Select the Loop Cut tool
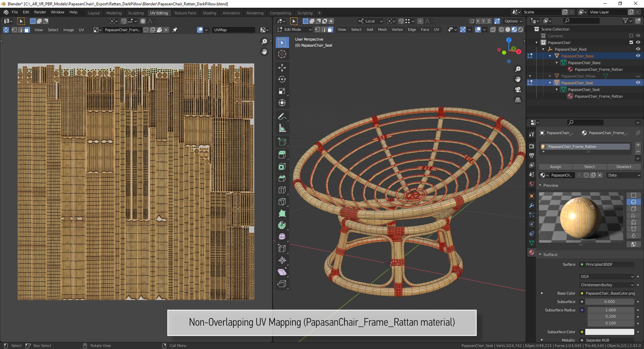The width and height of the screenshot is (644, 349). coord(282,190)
